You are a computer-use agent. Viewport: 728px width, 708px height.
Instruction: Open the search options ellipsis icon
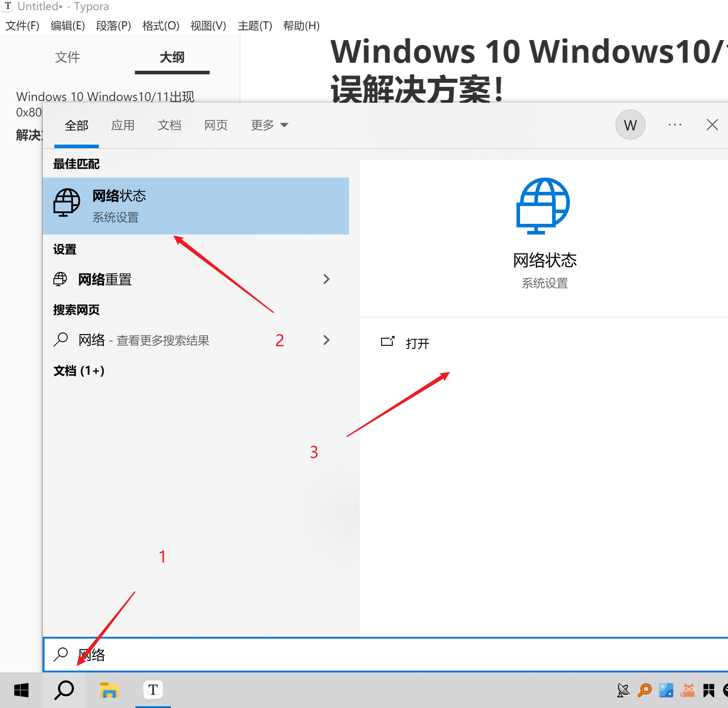pyautogui.click(x=675, y=125)
